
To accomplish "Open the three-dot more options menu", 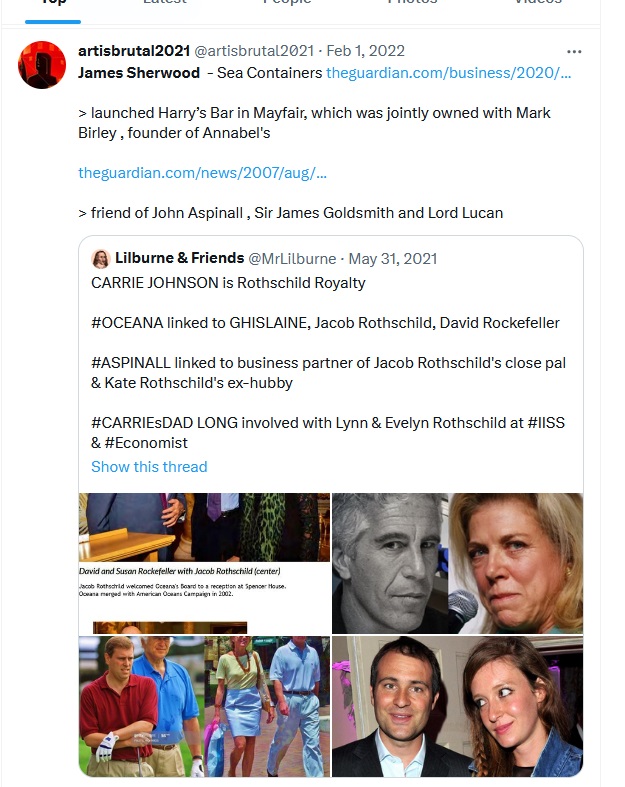I will coord(574,51).
